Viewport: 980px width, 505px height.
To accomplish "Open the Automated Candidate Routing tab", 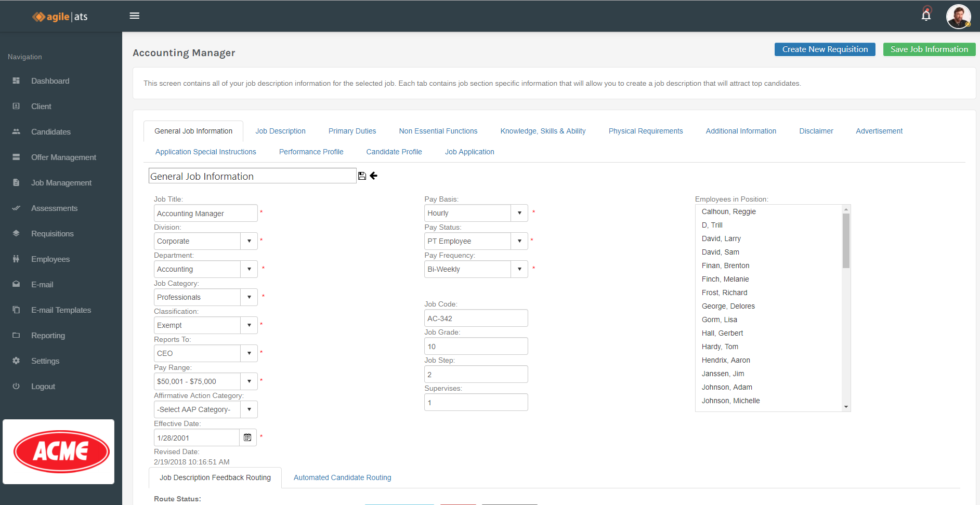I will pyautogui.click(x=342, y=477).
